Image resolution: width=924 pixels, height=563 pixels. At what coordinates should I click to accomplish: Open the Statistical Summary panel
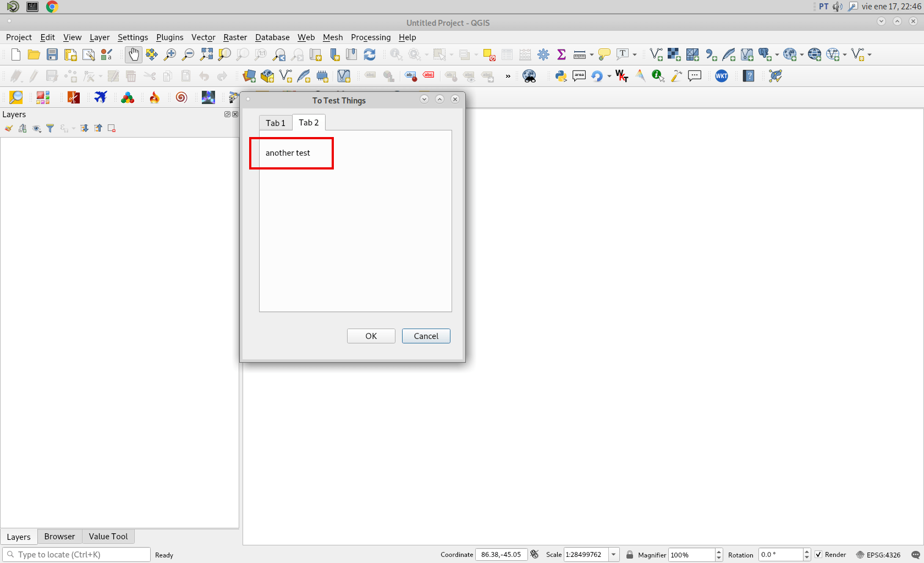pyautogui.click(x=561, y=54)
